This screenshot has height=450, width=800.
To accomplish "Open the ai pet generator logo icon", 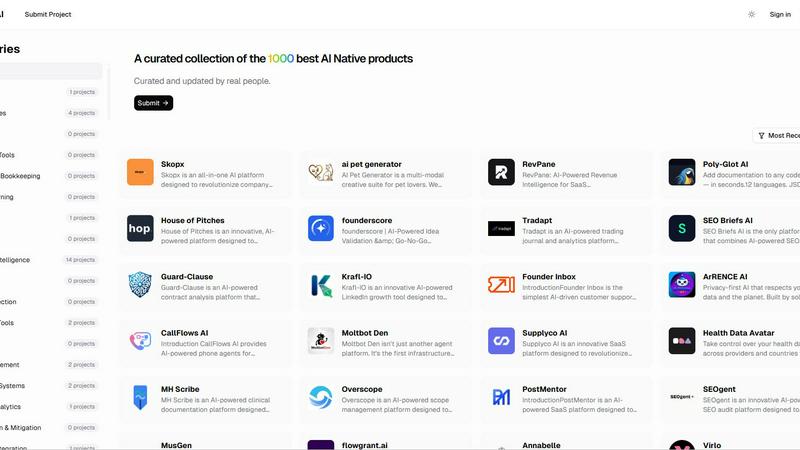I will (x=321, y=172).
